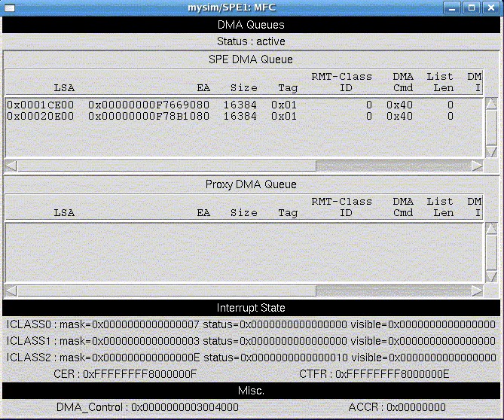This screenshot has width=504, height=420.
Task: Click the ICLASS2 mask status line
Action: pyautogui.click(x=251, y=358)
